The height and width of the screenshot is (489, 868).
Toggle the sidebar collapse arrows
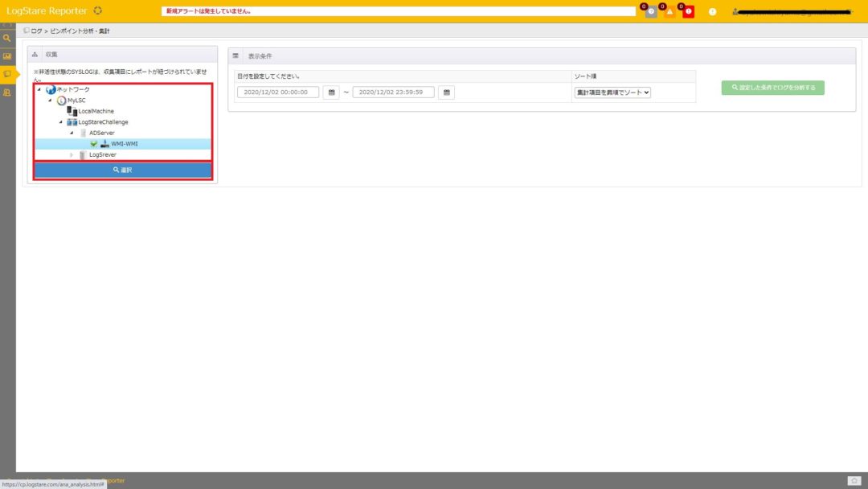click(7, 26)
